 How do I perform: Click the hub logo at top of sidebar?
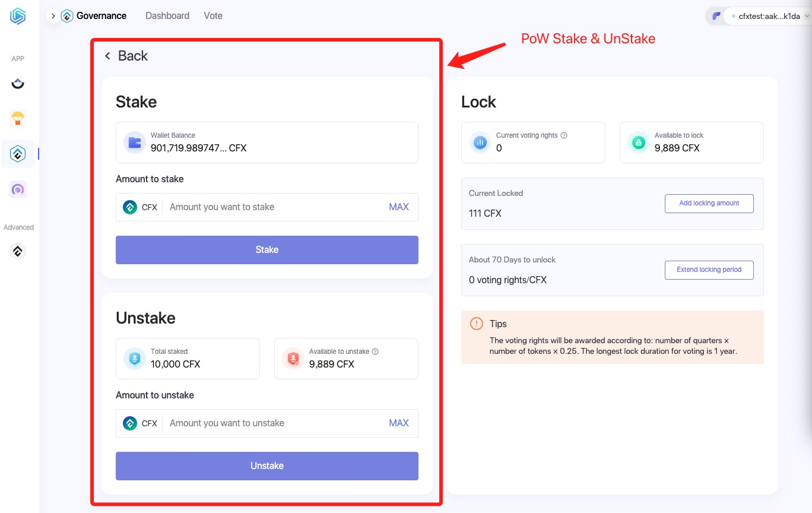point(18,17)
